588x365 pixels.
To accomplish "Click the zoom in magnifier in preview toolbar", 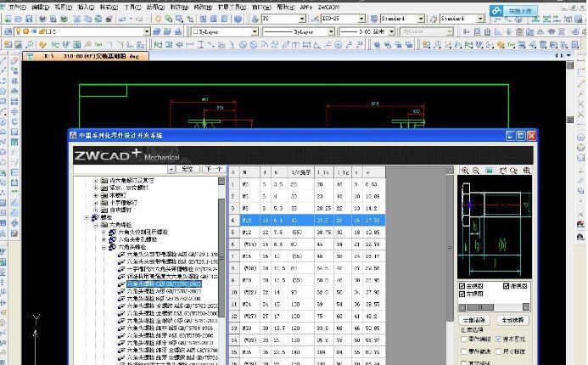I will 465,171.
